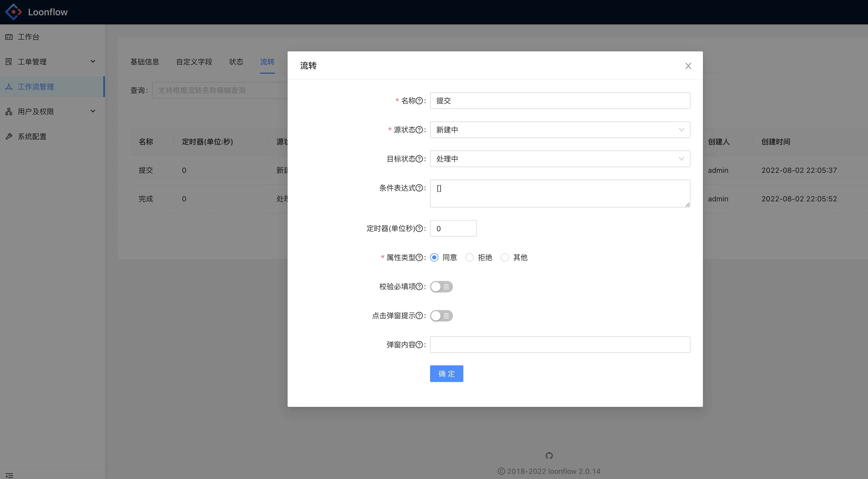Switch to the 自定义字段 tab
This screenshot has height=479, width=868.
194,62
